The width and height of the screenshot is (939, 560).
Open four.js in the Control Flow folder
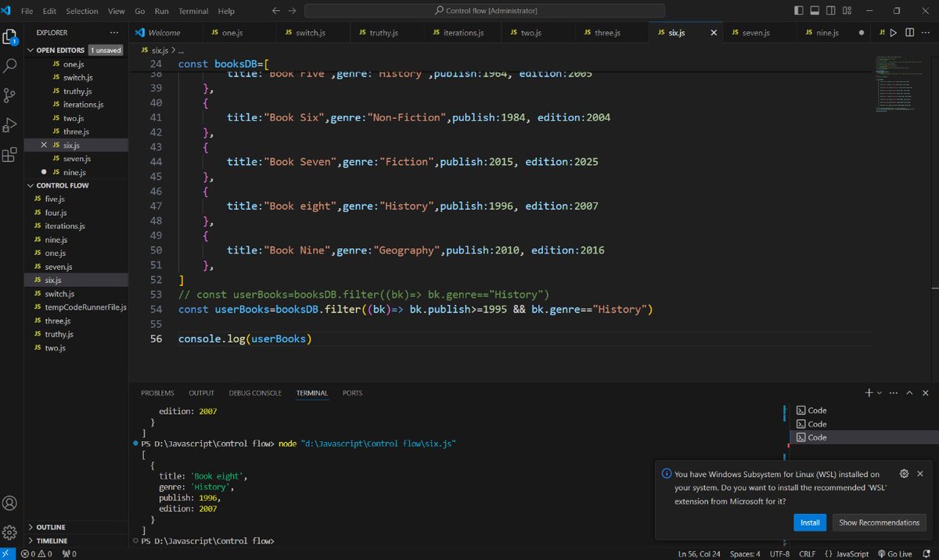point(56,213)
